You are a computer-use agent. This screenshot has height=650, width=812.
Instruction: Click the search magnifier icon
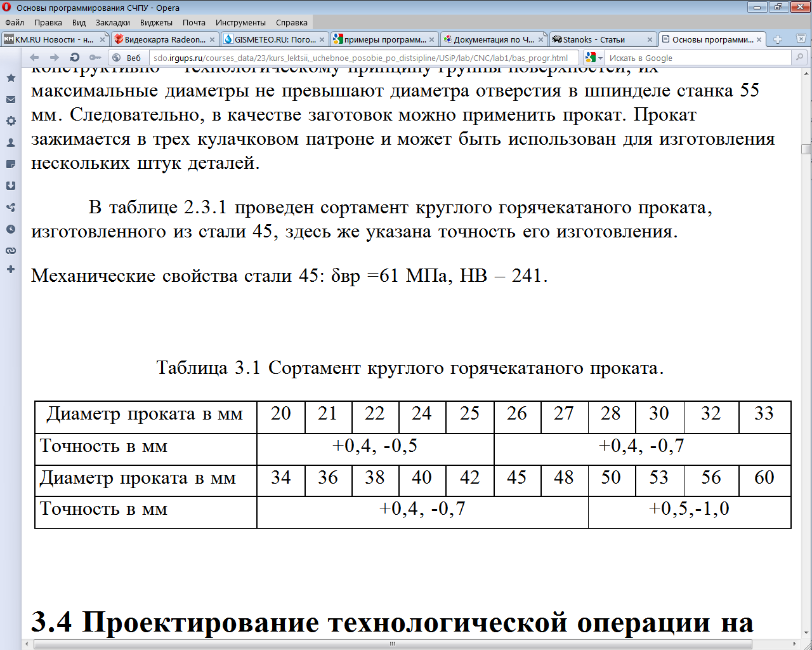point(799,58)
